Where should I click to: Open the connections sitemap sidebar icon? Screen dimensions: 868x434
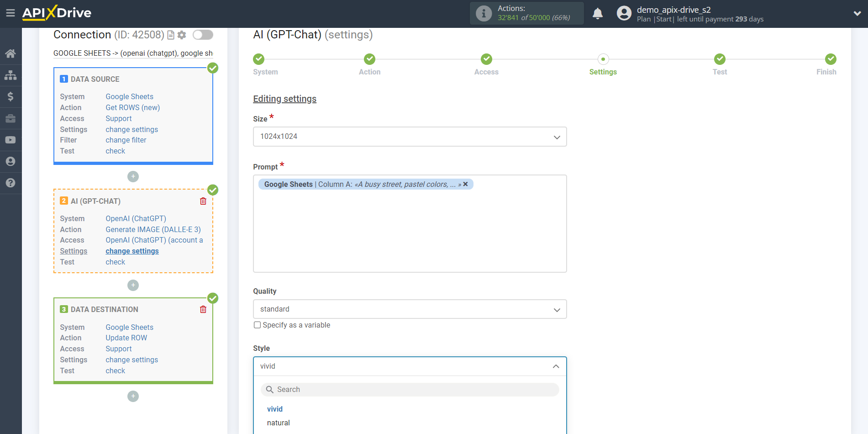coord(11,75)
